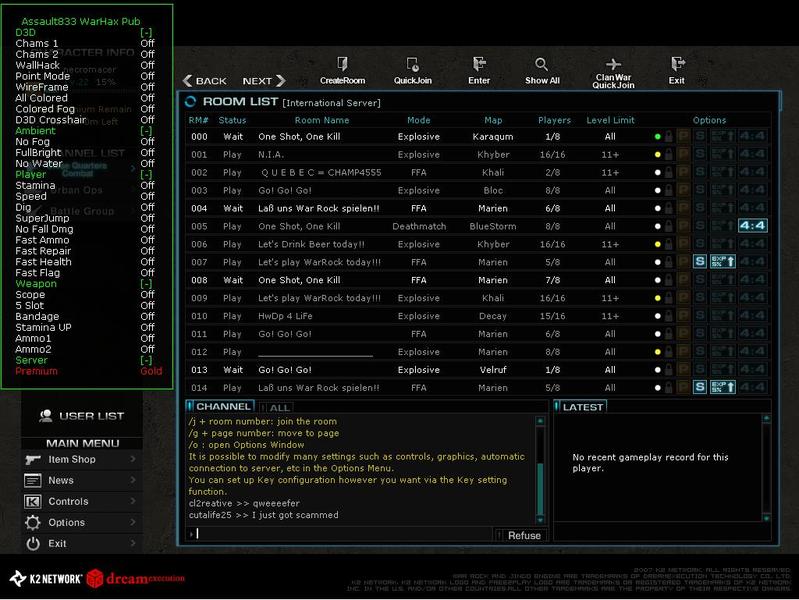The height and width of the screenshot is (600, 799).
Task: Click the yellow status dot of room 012
Action: [657, 352]
